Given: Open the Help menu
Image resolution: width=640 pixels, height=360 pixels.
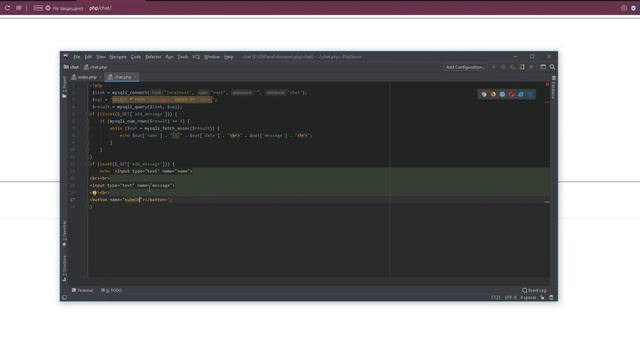Looking at the screenshot, I should [229, 57].
